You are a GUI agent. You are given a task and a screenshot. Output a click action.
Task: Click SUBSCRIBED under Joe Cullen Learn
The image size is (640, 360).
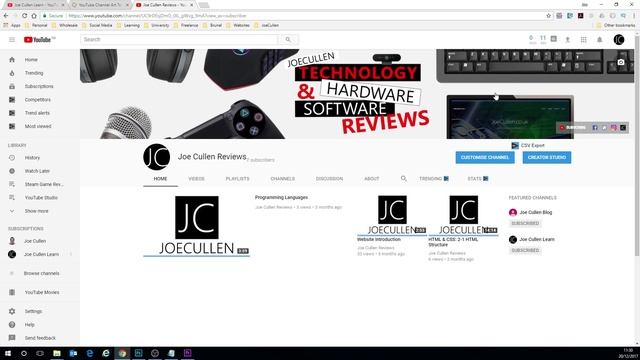pyautogui.click(x=525, y=250)
